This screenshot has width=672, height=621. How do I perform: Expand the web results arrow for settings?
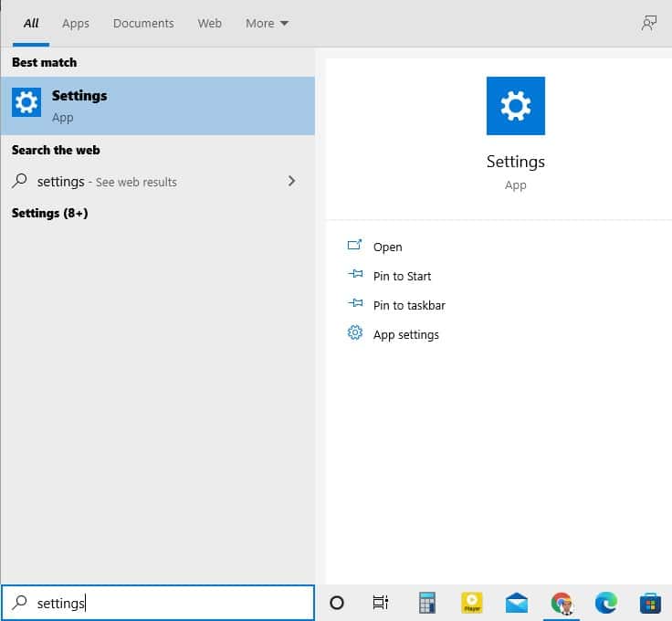click(x=291, y=181)
